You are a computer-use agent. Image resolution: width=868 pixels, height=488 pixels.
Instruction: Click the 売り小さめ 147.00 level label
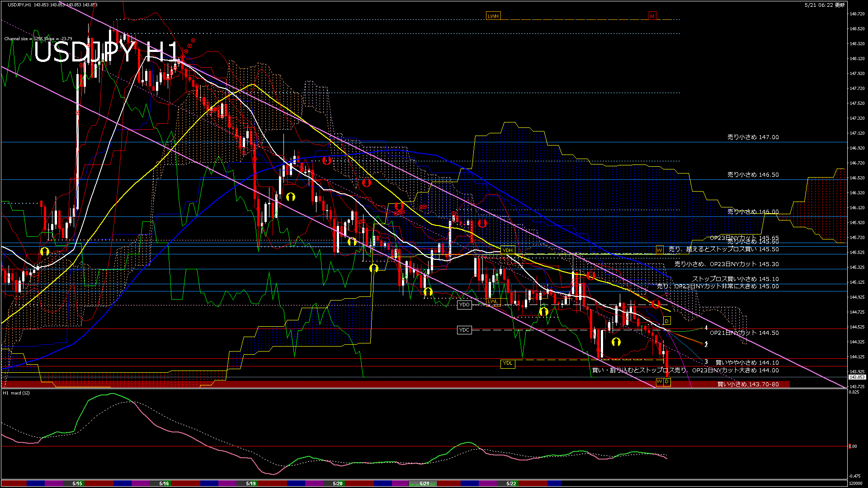(753, 137)
